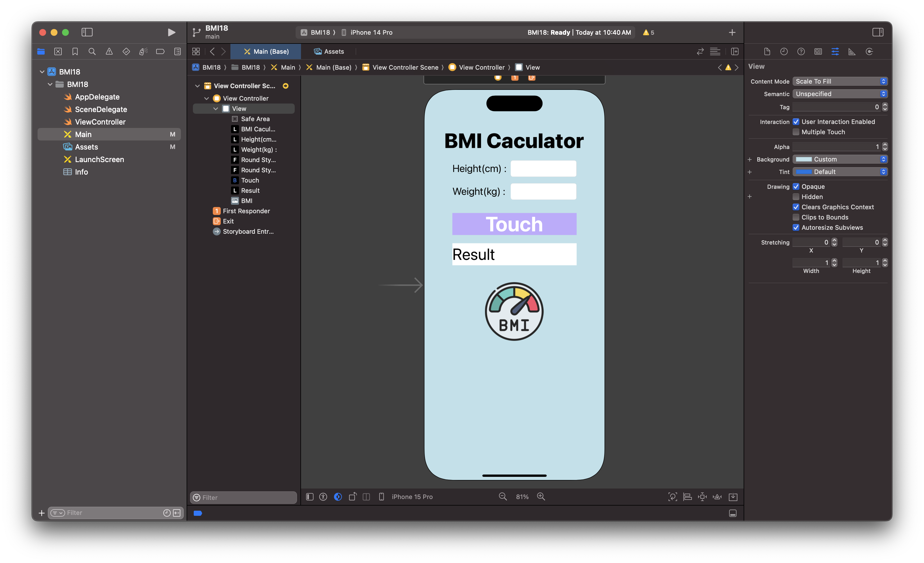This screenshot has height=563, width=924.
Task: Open the Identity inspector icon
Action: 818,52
